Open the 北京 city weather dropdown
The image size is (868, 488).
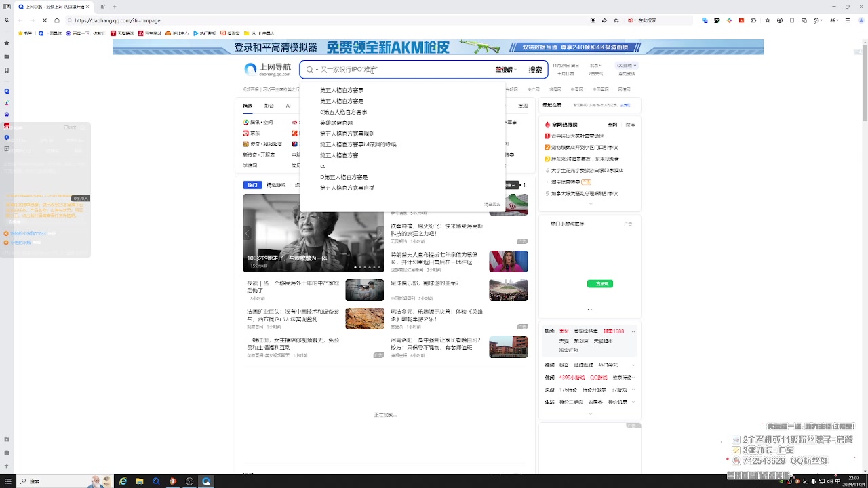pyautogui.click(x=596, y=65)
